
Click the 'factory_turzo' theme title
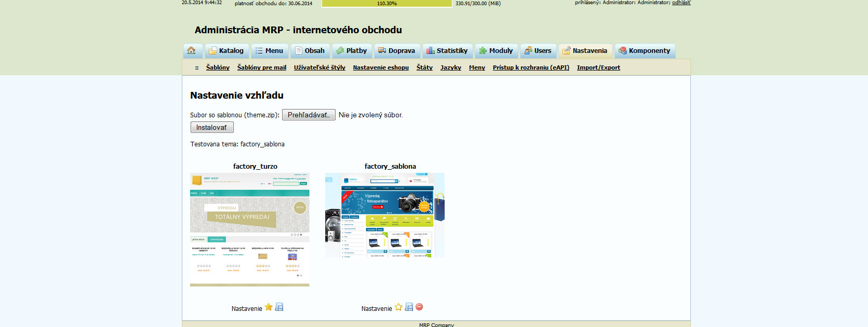[x=255, y=167]
